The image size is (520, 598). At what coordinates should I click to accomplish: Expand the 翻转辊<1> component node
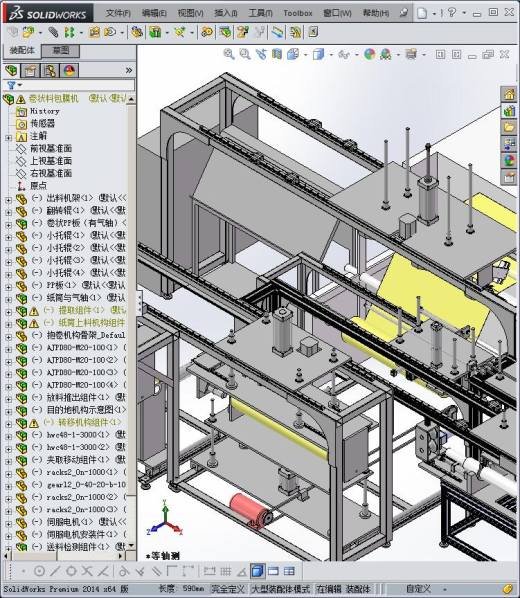(x=8, y=212)
